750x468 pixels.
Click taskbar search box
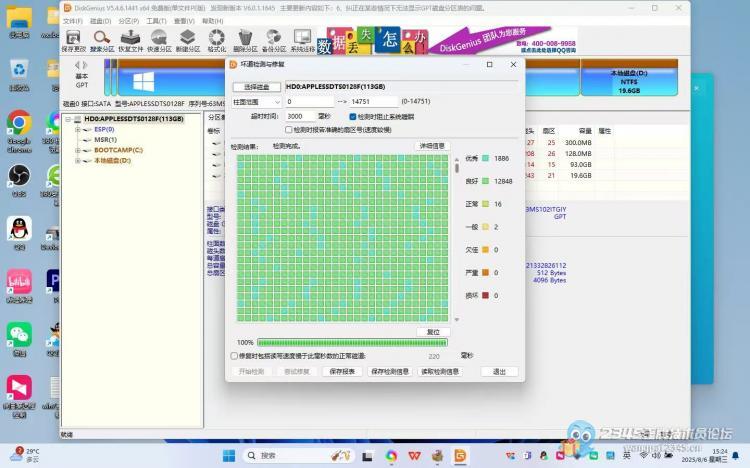[x=299, y=456]
